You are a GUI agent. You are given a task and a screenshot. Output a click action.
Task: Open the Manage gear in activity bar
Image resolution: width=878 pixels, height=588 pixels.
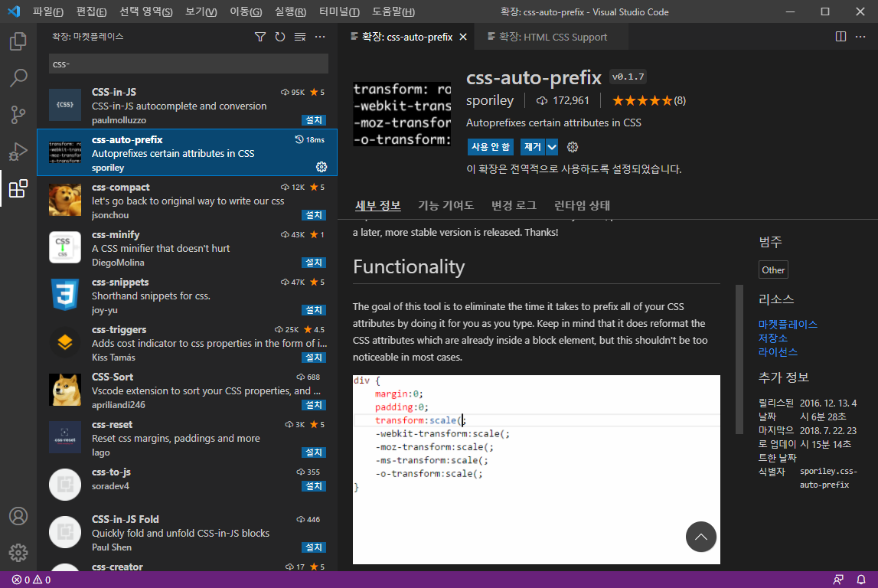point(18,553)
